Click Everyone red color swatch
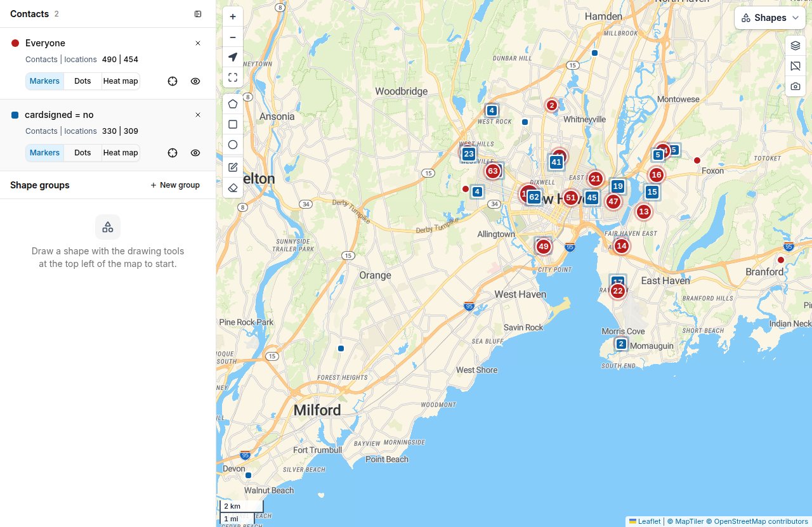Image resolution: width=812 pixels, height=527 pixels. (15, 43)
